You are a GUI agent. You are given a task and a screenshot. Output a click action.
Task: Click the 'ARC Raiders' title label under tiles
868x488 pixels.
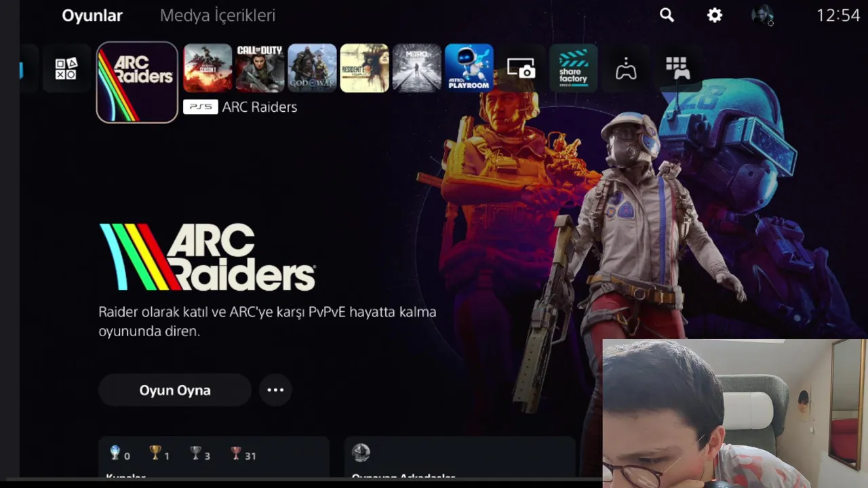[x=260, y=107]
